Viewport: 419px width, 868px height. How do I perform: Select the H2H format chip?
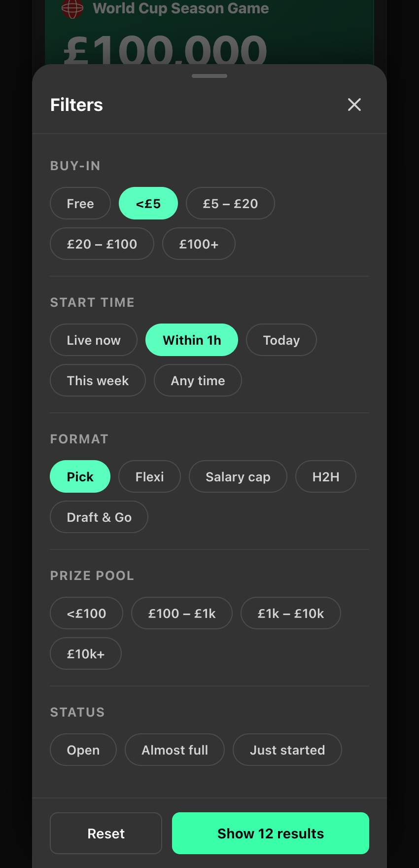(326, 476)
